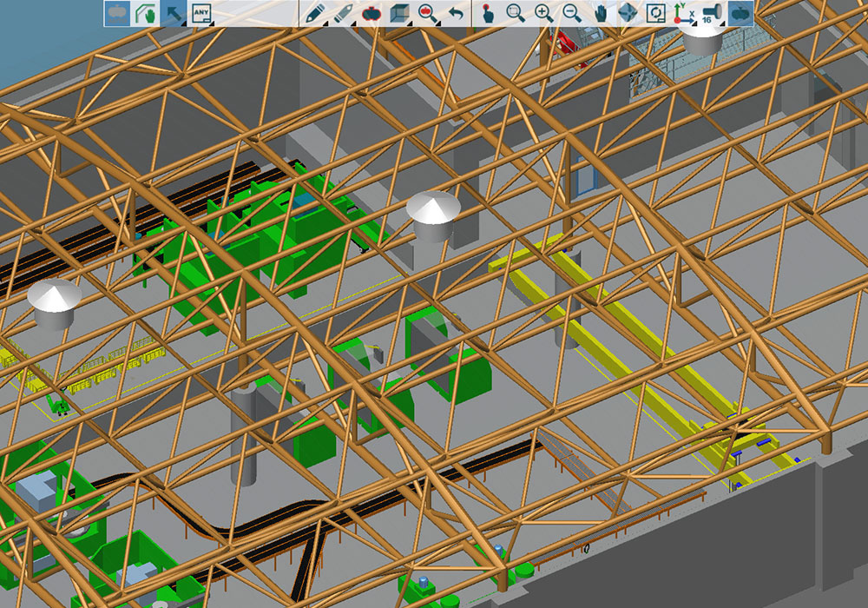868x608 pixels.
Task: Choose the gray marker tool
Action: 343,13
